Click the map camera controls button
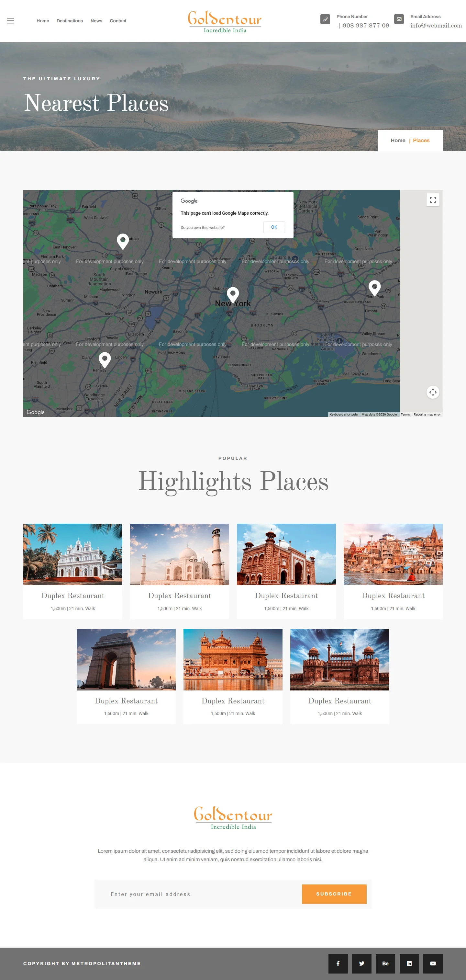466x980 pixels. coord(433,392)
